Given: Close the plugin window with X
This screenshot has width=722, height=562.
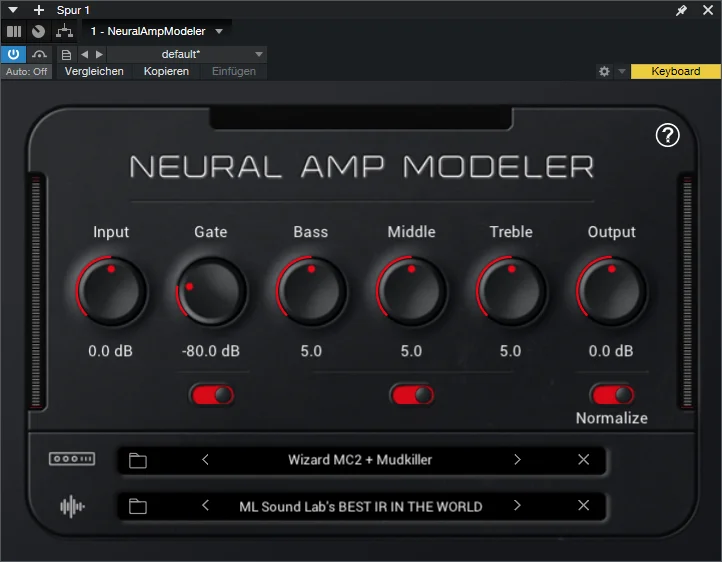Looking at the screenshot, I should 708,10.
